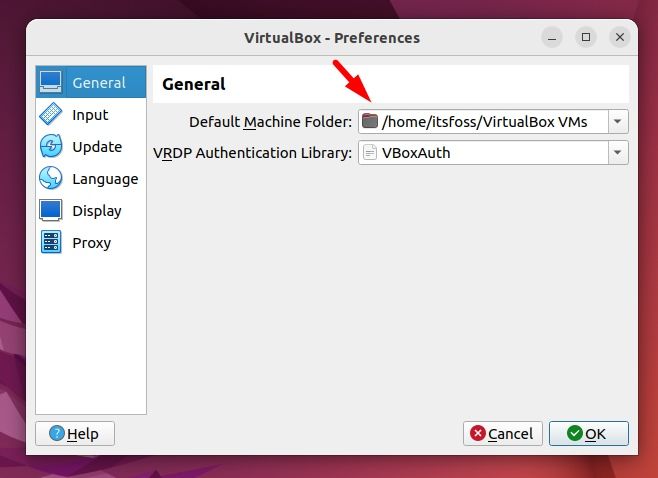This screenshot has width=658, height=478.
Task: Open the VBoxAuth combo box
Action: (x=493, y=153)
